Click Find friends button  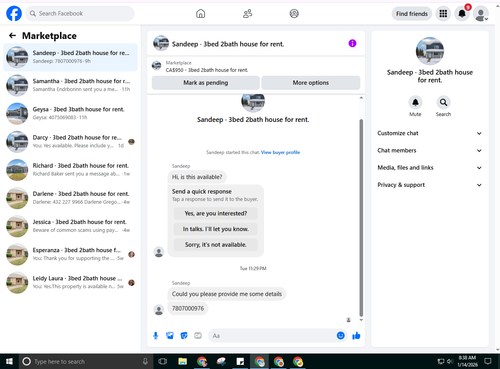[x=412, y=14]
